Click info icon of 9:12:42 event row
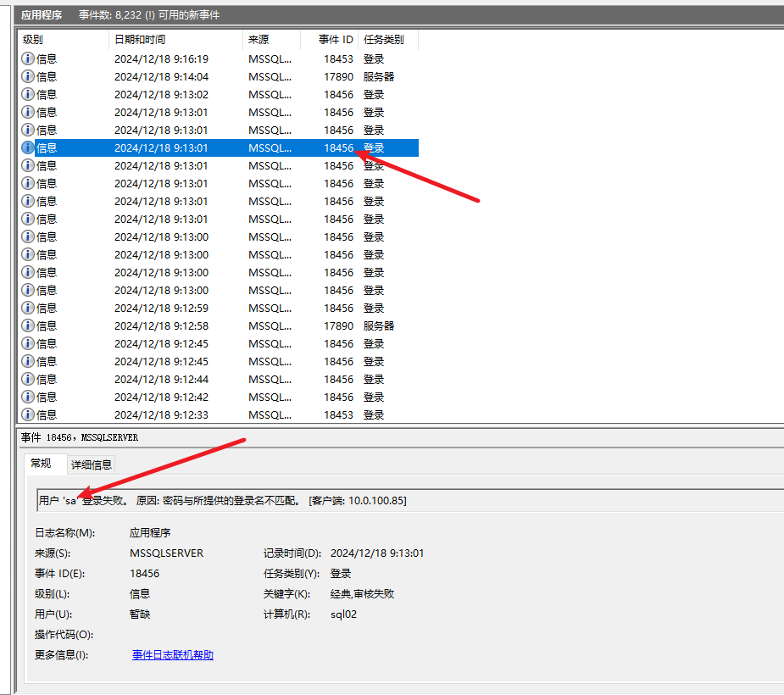 pos(27,397)
